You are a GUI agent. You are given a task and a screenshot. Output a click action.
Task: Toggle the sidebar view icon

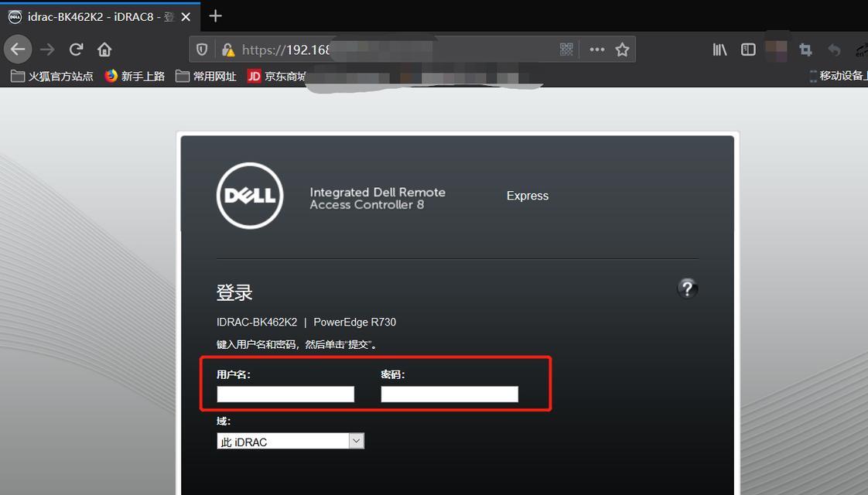tap(748, 49)
